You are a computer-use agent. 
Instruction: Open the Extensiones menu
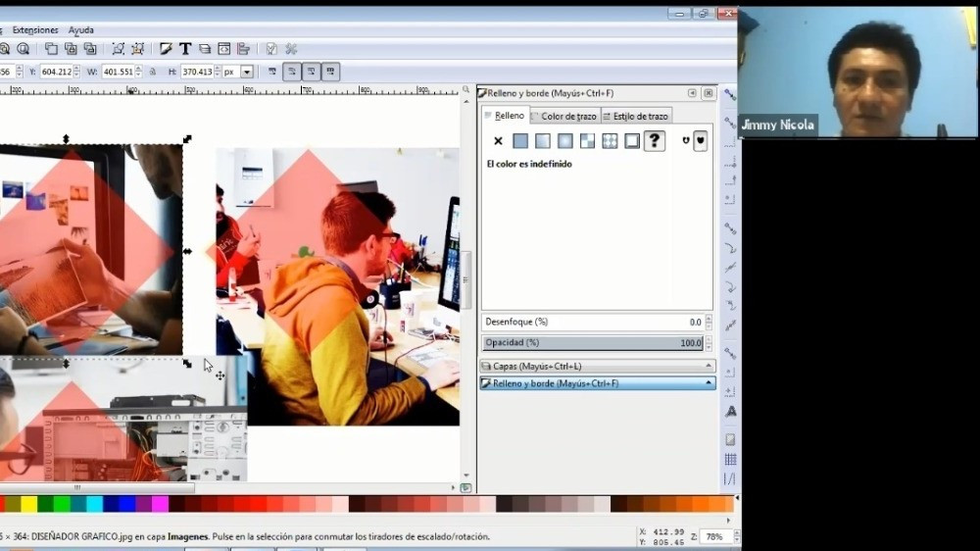click(35, 30)
